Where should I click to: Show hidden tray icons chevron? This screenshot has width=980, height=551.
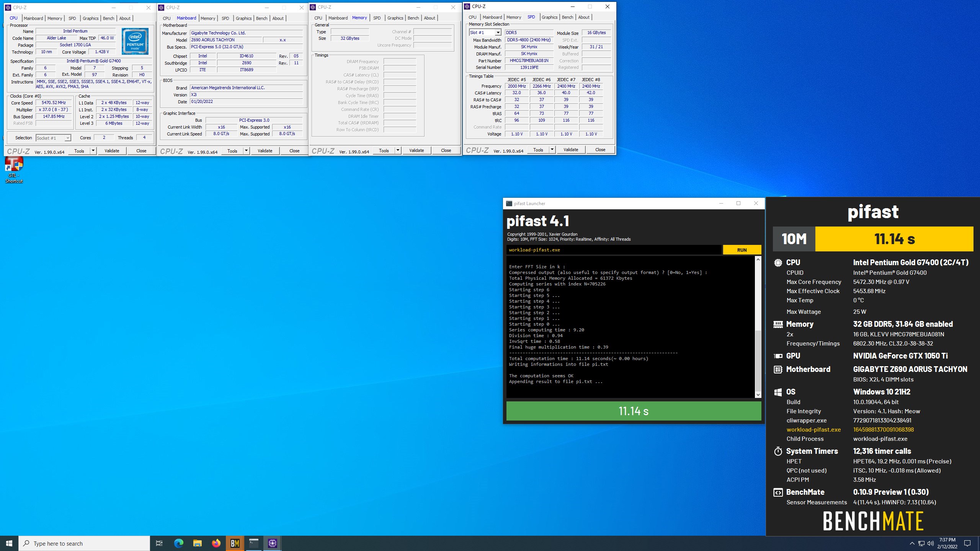[912, 543]
